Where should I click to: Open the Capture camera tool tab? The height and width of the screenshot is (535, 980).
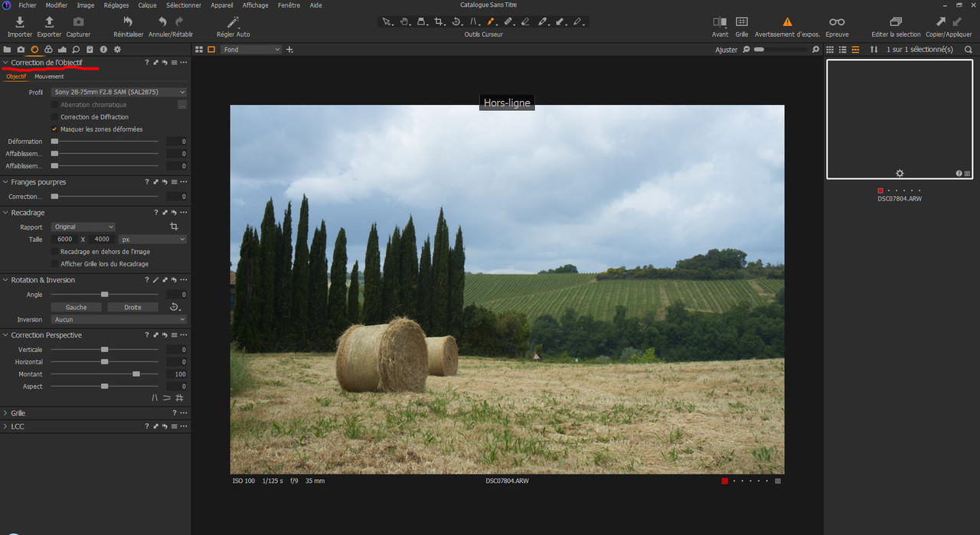point(21,50)
